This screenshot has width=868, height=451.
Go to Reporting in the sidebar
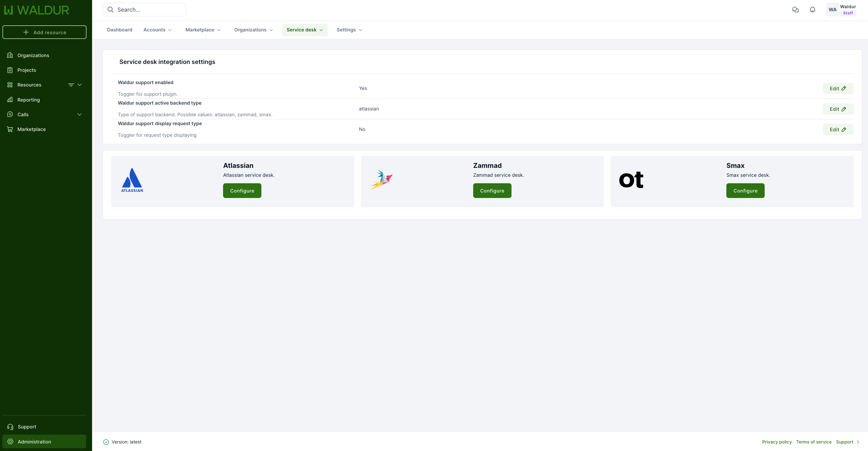point(28,100)
